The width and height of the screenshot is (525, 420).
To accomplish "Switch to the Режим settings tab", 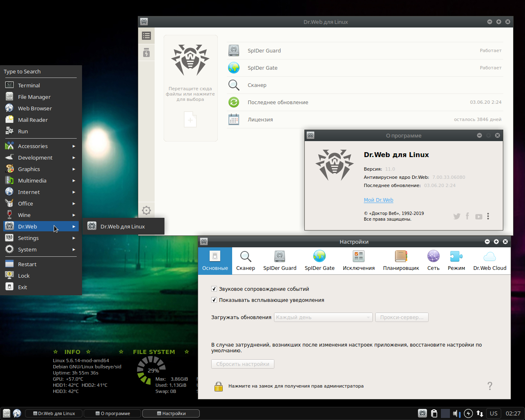I will pos(457,261).
